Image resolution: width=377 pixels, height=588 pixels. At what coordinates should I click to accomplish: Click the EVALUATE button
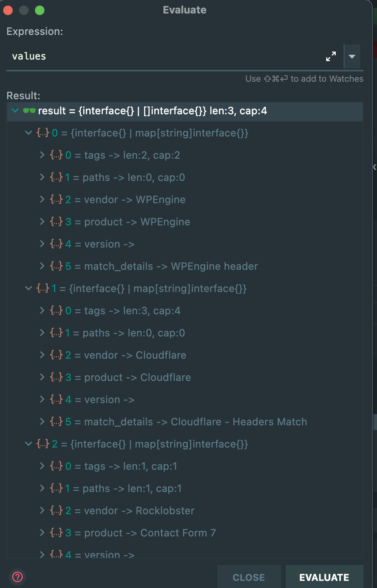[x=324, y=577]
